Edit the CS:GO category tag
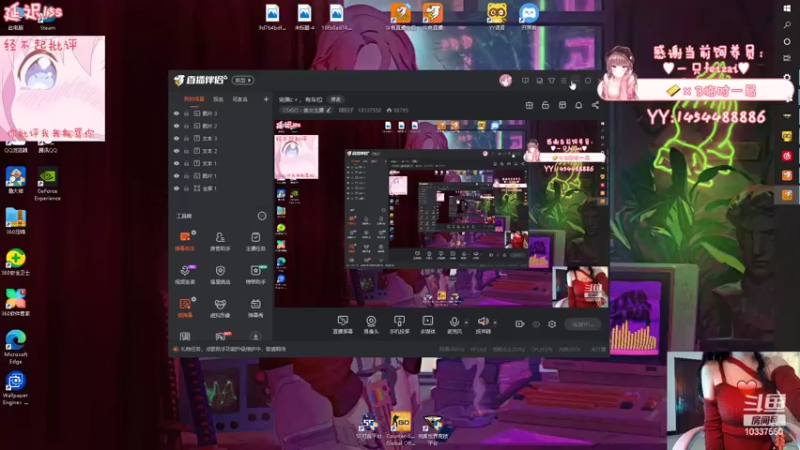This screenshot has height=450, width=800. [306, 110]
